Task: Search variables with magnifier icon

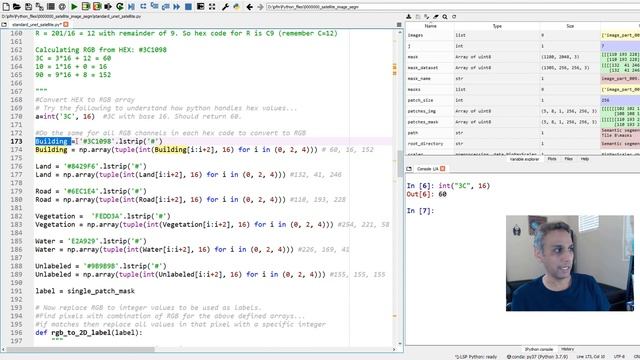Action: click(445, 17)
